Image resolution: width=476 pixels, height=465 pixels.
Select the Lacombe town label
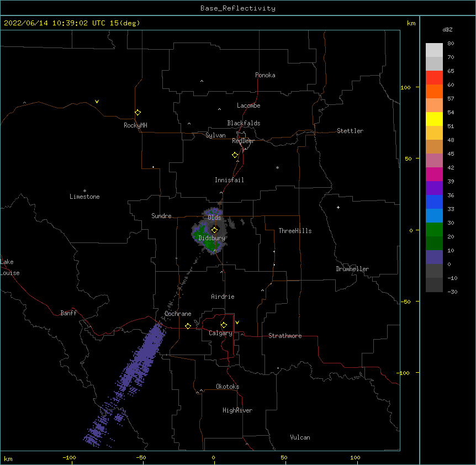[x=248, y=105]
